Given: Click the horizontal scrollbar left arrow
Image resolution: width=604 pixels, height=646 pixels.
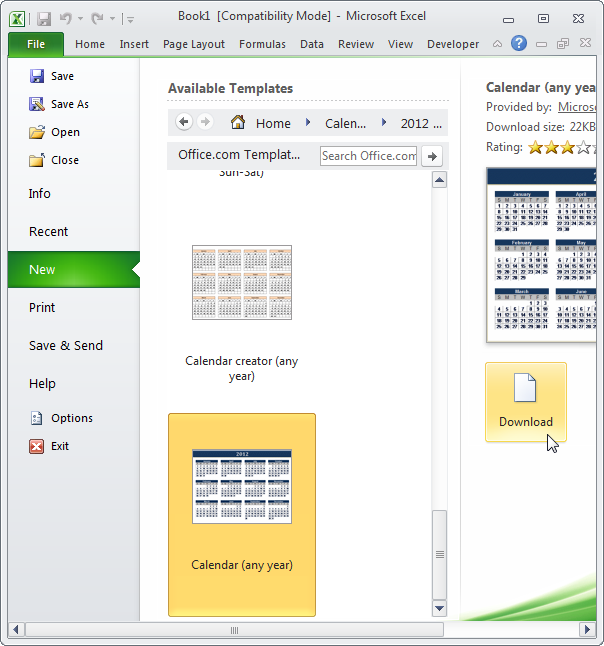Looking at the screenshot, I should (16, 630).
